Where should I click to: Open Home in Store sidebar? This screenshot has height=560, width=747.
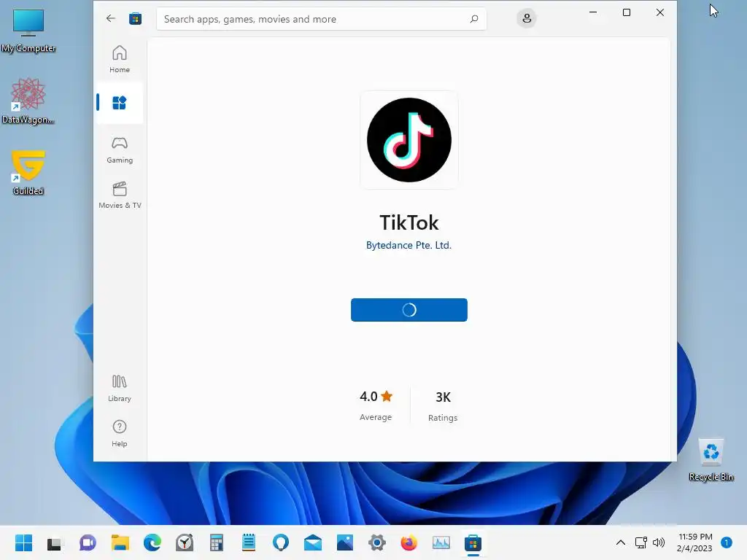click(x=120, y=59)
